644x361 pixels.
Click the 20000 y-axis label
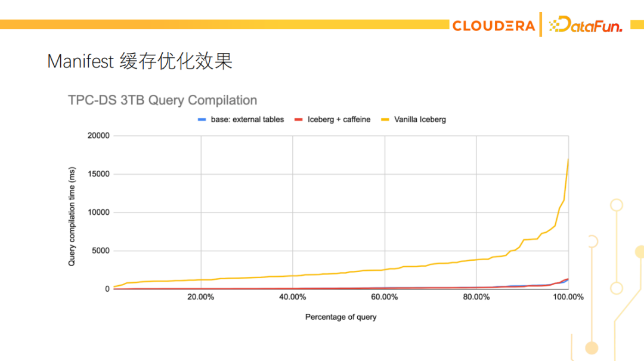point(99,135)
